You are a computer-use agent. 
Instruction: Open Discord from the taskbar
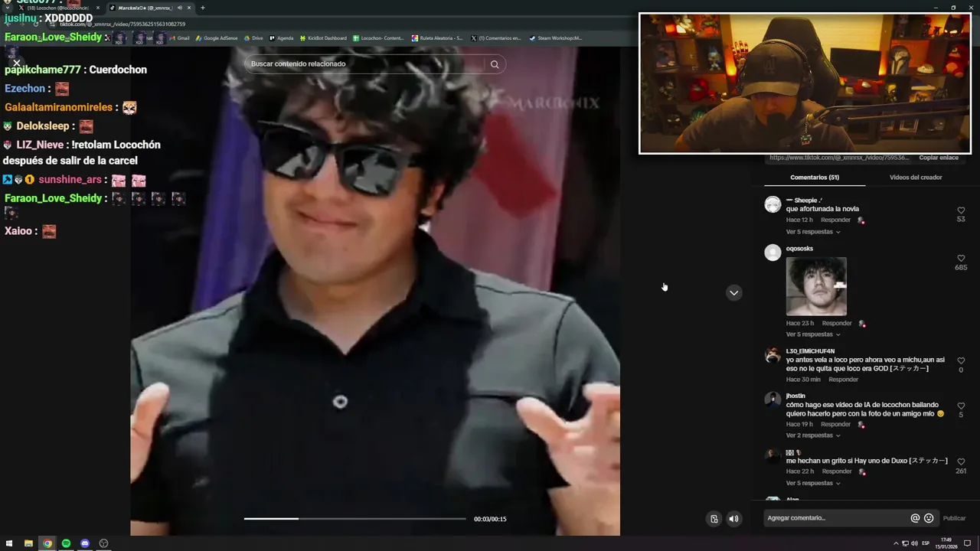click(x=85, y=543)
